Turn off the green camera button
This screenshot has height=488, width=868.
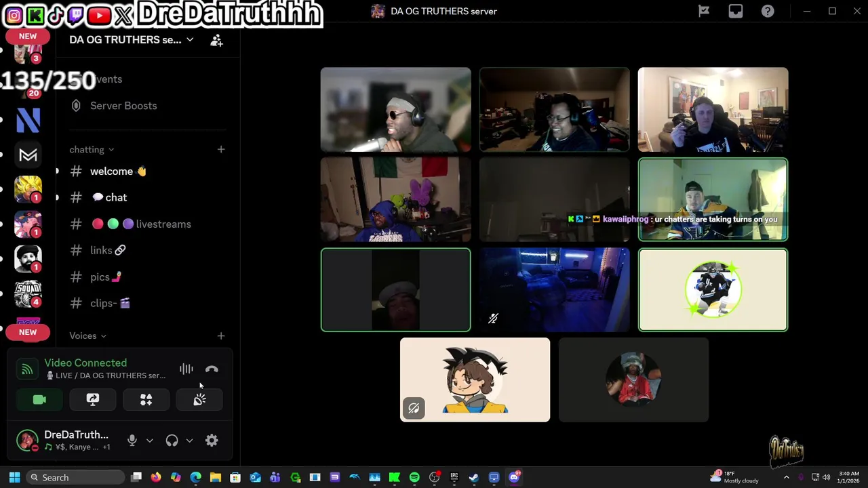pyautogui.click(x=39, y=400)
